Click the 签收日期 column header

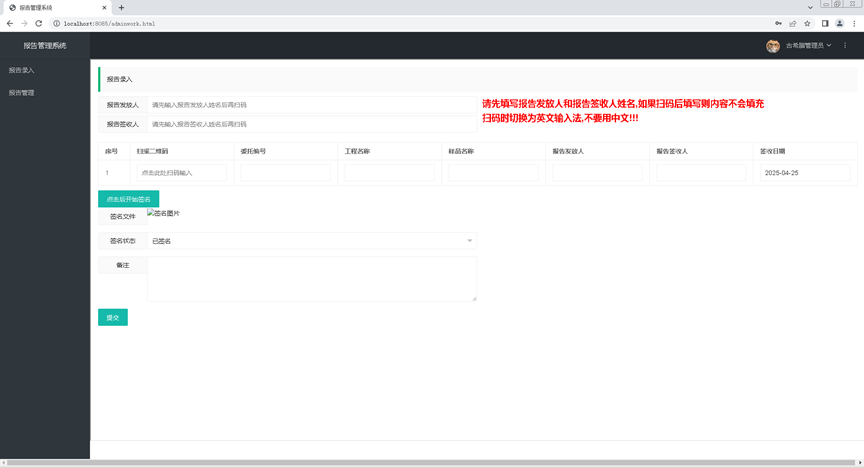pos(773,151)
